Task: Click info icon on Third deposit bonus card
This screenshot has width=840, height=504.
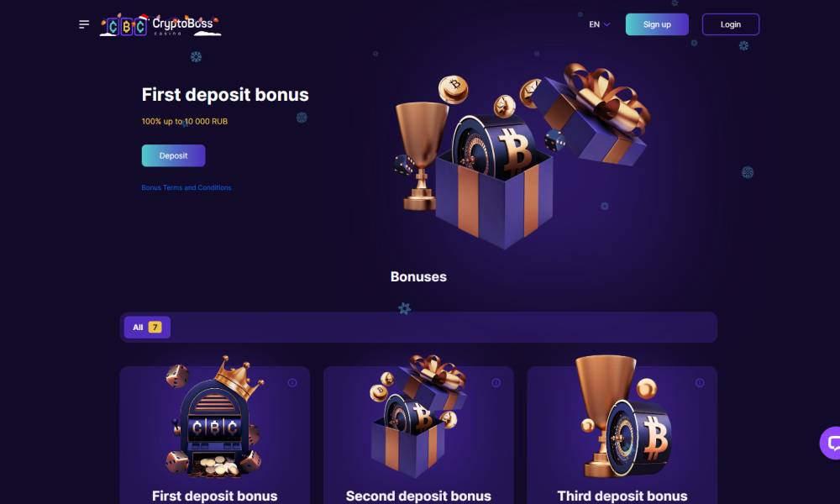Action: pos(700,382)
